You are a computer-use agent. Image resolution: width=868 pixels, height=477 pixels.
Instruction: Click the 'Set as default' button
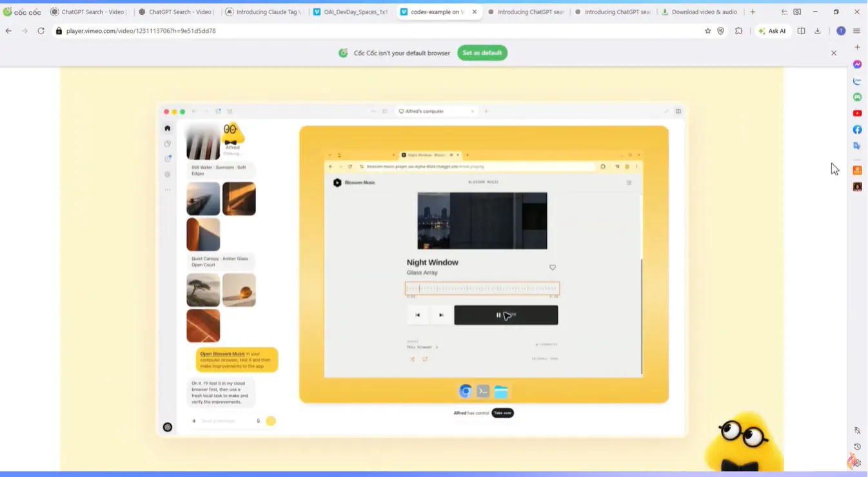click(482, 53)
